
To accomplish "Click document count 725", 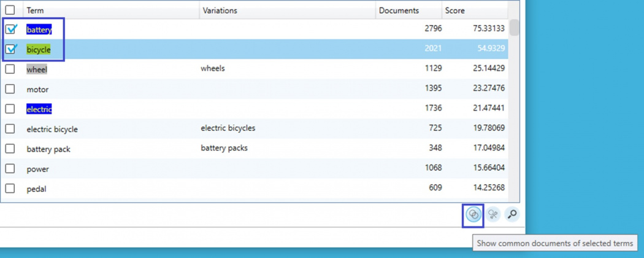I will tap(435, 128).
